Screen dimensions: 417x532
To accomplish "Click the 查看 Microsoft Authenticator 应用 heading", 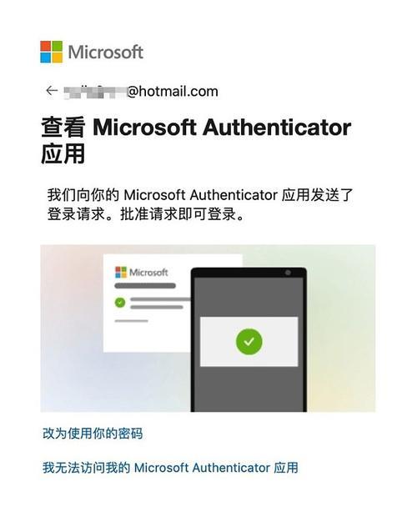I will pyautogui.click(x=196, y=140).
